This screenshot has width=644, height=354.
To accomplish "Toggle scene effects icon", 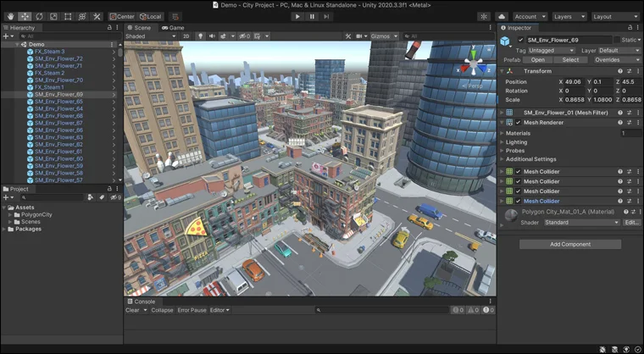I will click(224, 36).
